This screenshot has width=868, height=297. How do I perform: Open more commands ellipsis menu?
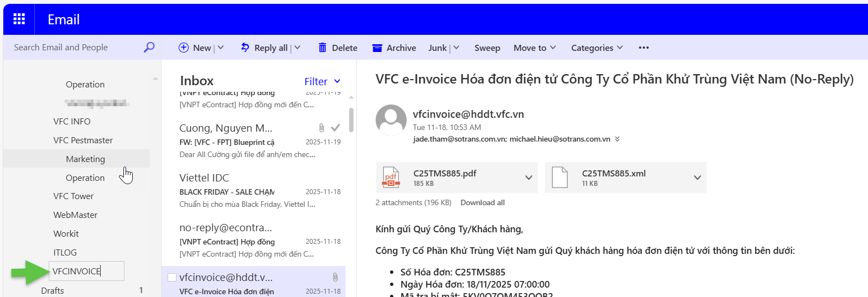click(x=643, y=48)
